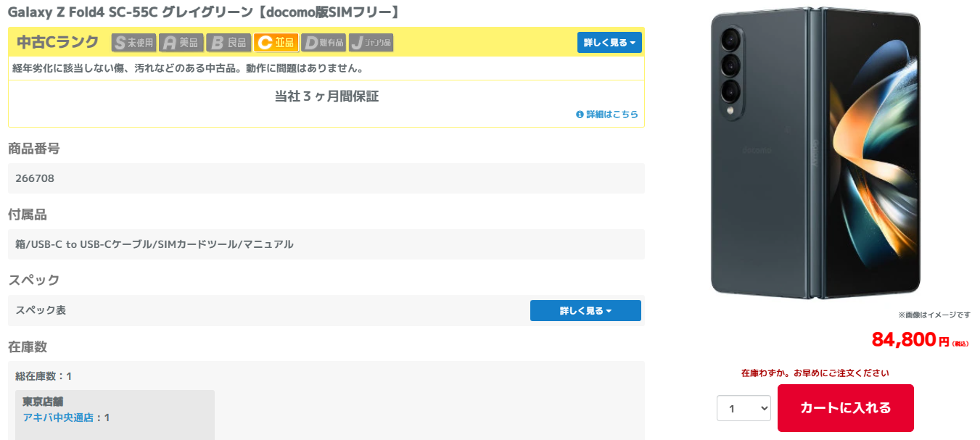Viewport: 980px width, 440px height.
Task: Click the 当社３ヶ月間保証 warranty text
Action: [x=326, y=96]
